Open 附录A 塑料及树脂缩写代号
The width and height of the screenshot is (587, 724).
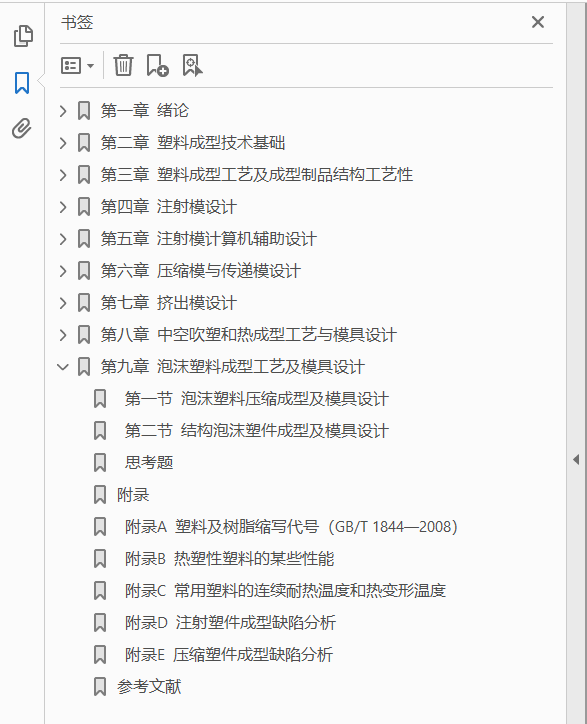[291, 527]
